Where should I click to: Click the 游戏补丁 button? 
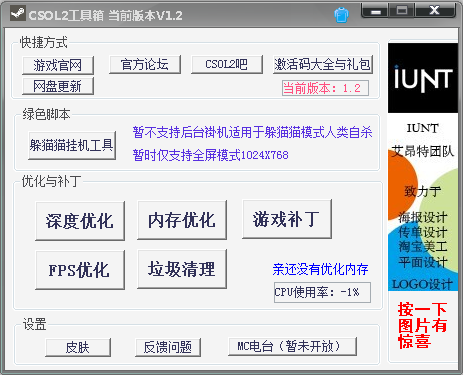[x=287, y=219]
